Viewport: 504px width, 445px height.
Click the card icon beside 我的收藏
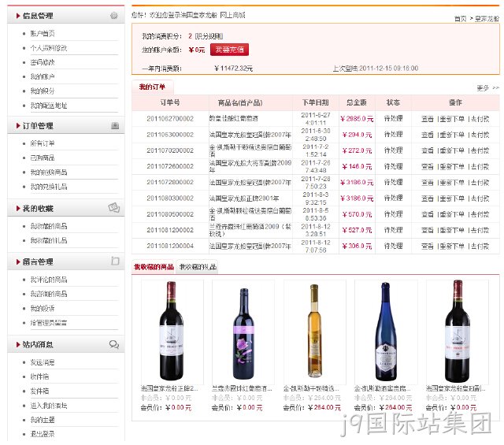click(x=114, y=208)
